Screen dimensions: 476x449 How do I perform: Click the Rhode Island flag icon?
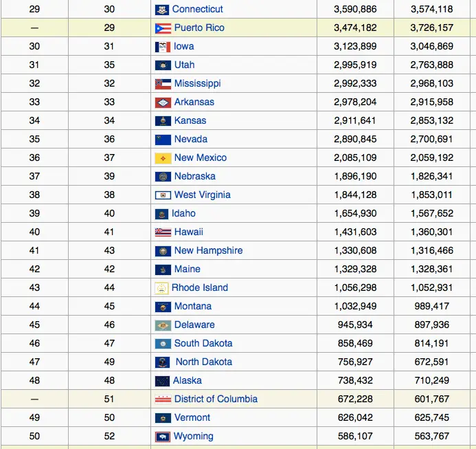point(162,288)
